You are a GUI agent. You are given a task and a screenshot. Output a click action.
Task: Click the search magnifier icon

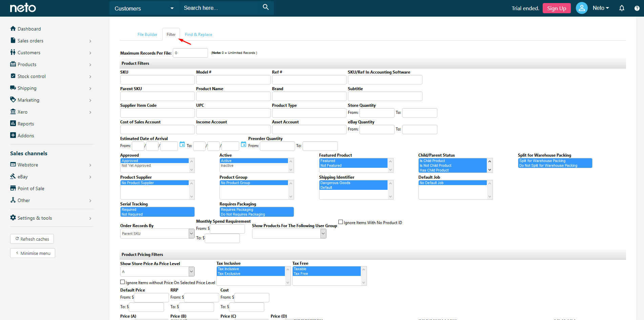tap(266, 7)
